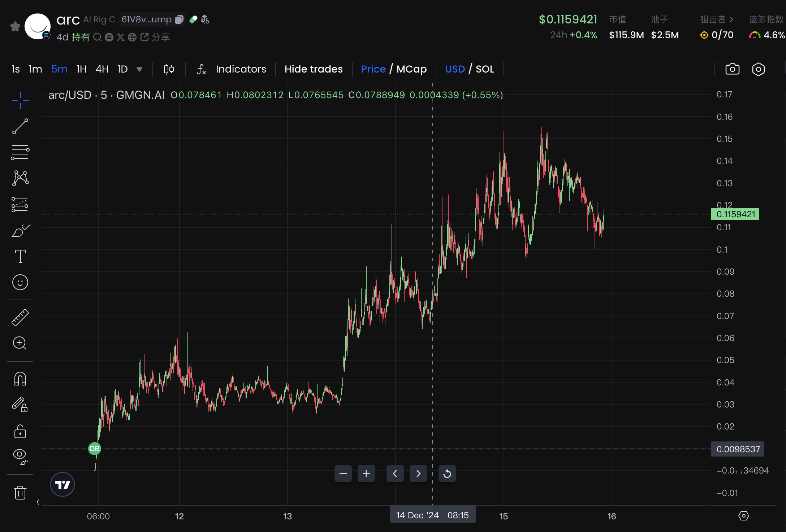
Task: Open the emoji sticker tool
Action: click(20, 282)
